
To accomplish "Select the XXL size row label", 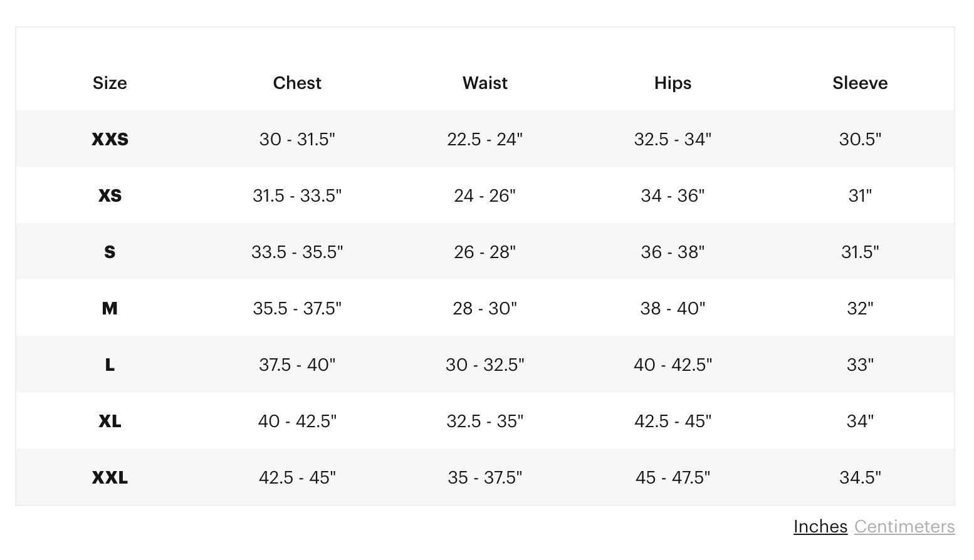I will (x=110, y=477).
